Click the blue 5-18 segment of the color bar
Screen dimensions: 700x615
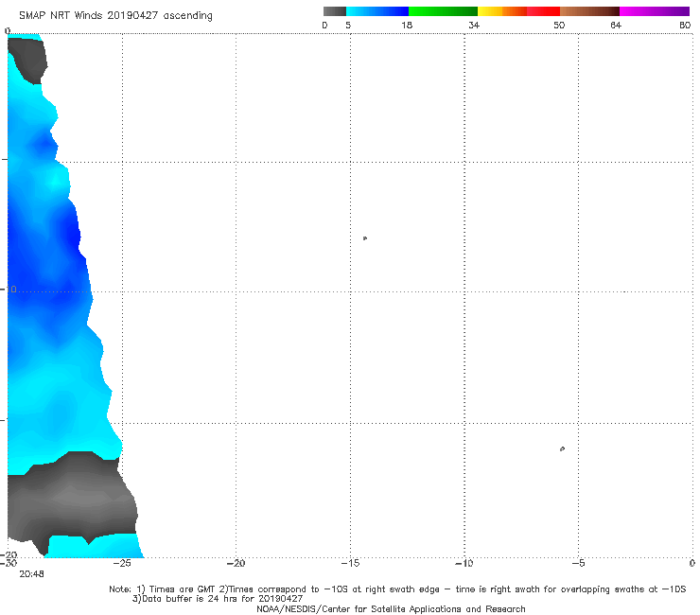[x=377, y=11]
